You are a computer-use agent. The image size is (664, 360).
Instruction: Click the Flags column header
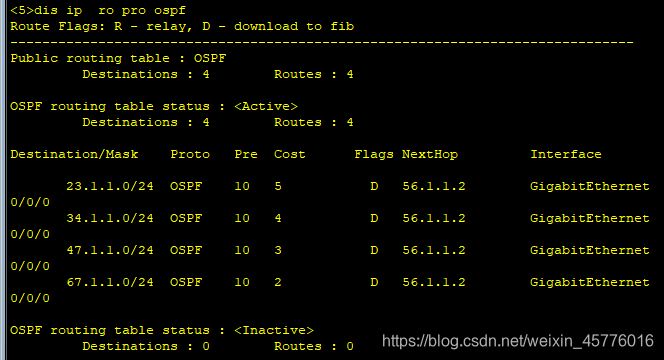(x=374, y=154)
